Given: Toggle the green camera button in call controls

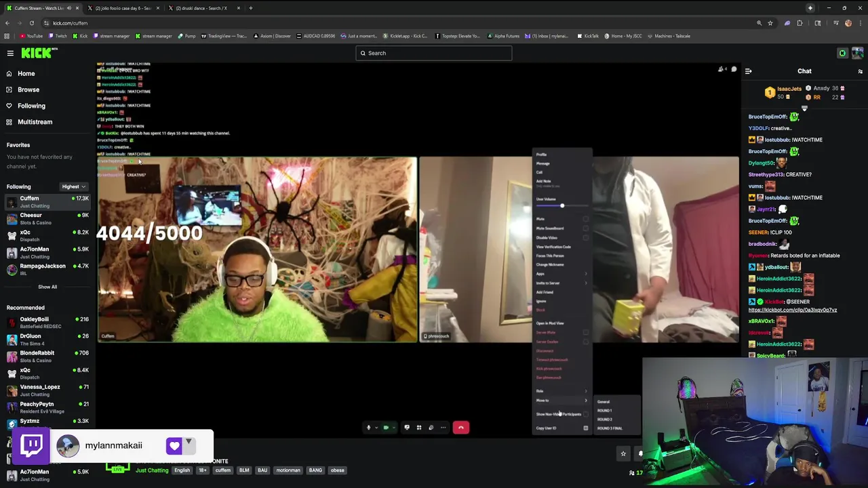Looking at the screenshot, I should (x=386, y=428).
